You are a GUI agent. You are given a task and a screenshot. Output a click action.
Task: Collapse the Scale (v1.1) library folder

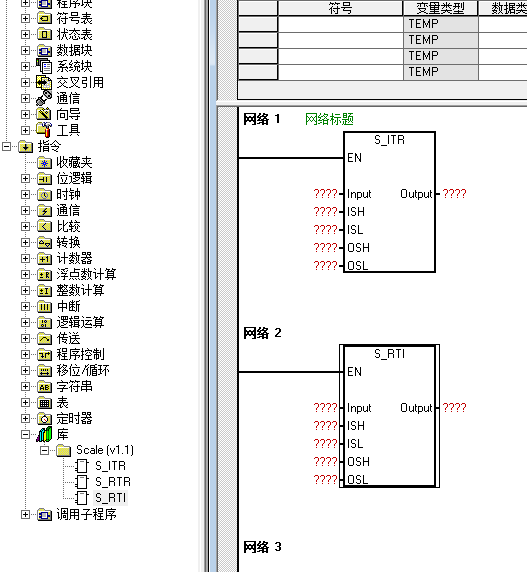click(x=44, y=450)
